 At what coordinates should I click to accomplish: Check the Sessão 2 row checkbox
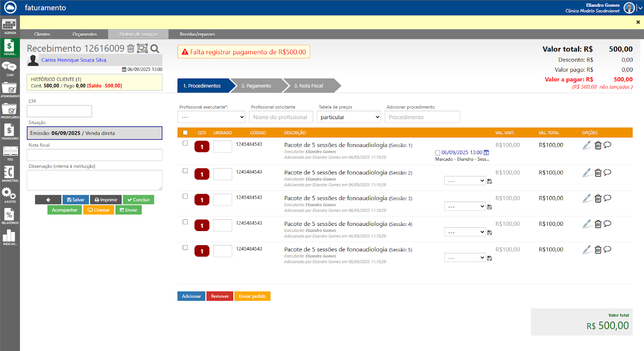tap(185, 171)
